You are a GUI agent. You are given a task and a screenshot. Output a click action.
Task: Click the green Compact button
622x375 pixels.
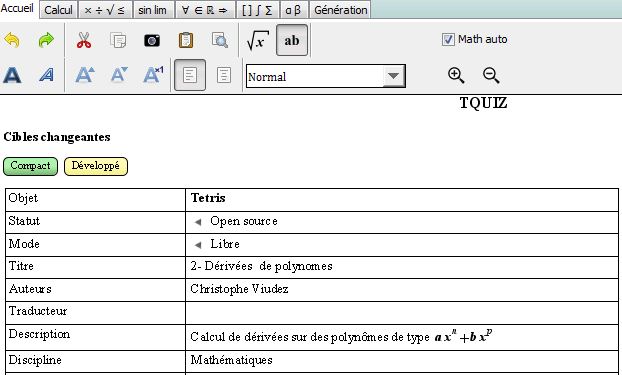point(31,166)
